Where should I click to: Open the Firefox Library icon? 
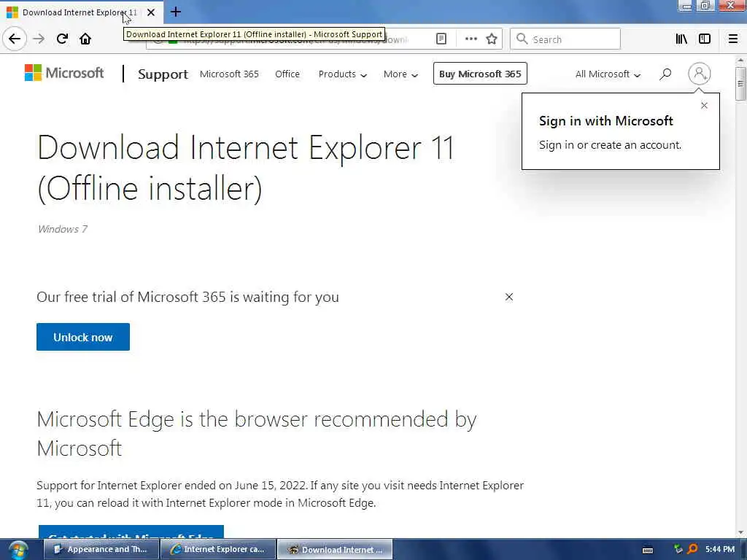tap(681, 39)
